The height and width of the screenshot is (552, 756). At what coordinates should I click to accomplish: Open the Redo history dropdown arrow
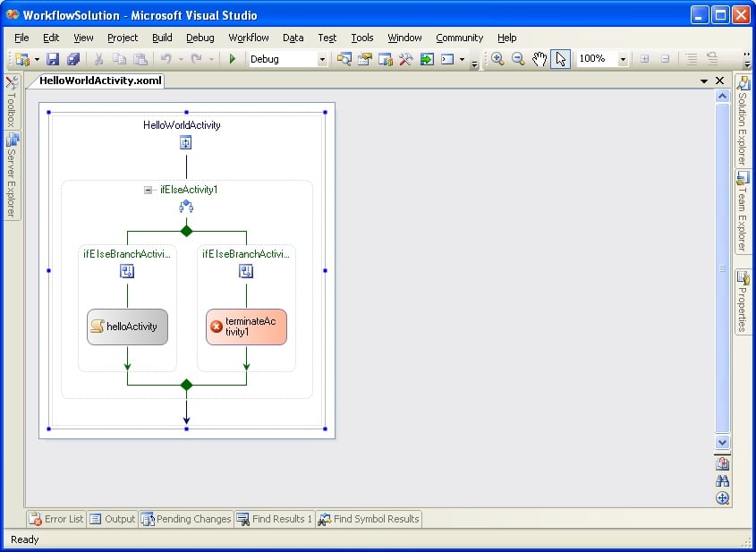(x=211, y=60)
